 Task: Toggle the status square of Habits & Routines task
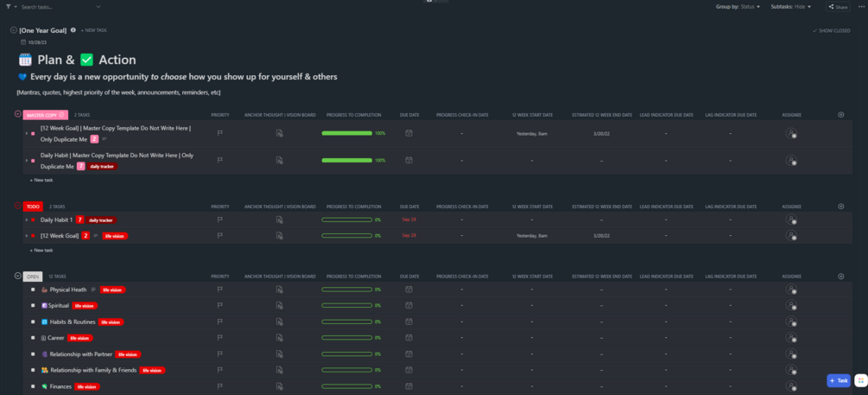33,322
